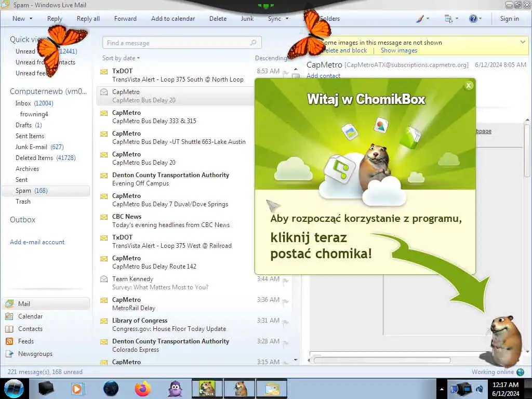Switch to the ChomikBox taskbar button
The height and width of the screenshot is (399, 532).
coord(207,389)
